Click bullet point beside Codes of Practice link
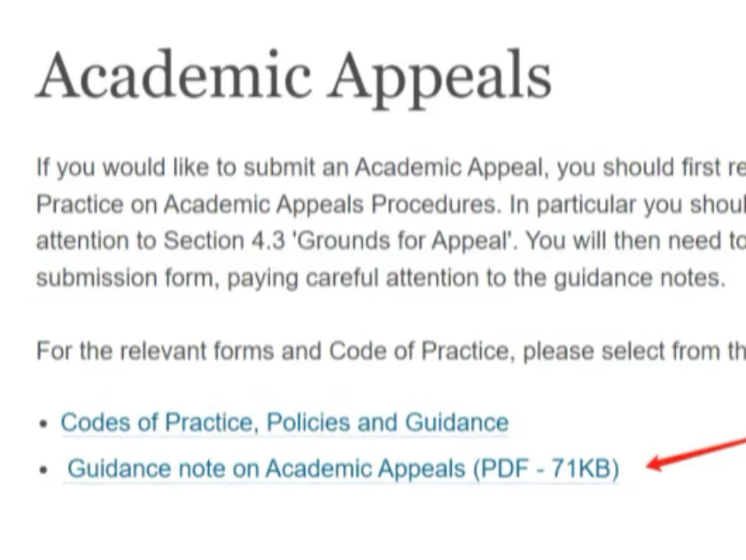Screen dimensions: 746x560 43,424
